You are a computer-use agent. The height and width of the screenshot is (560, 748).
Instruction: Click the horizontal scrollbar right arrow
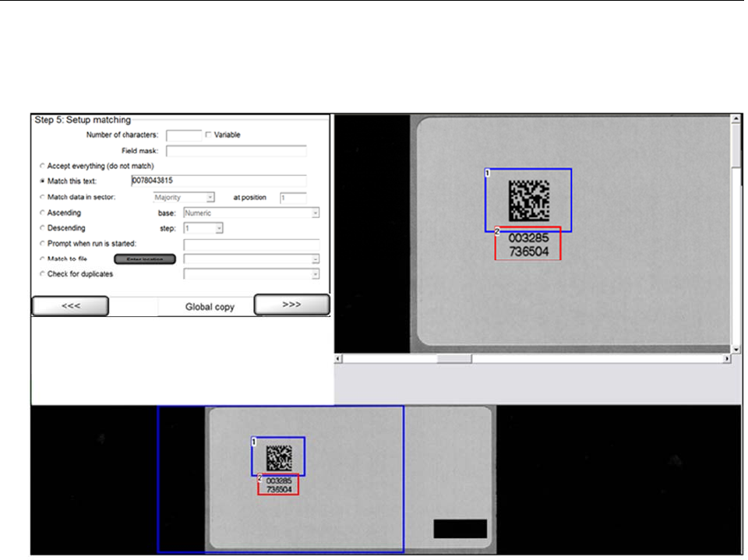(x=727, y=358)
